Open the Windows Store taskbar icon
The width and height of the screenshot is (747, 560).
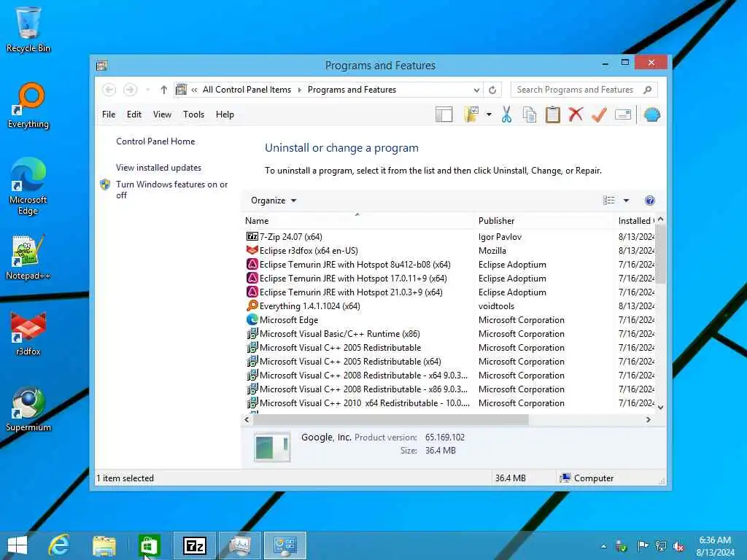pos(149,545)
